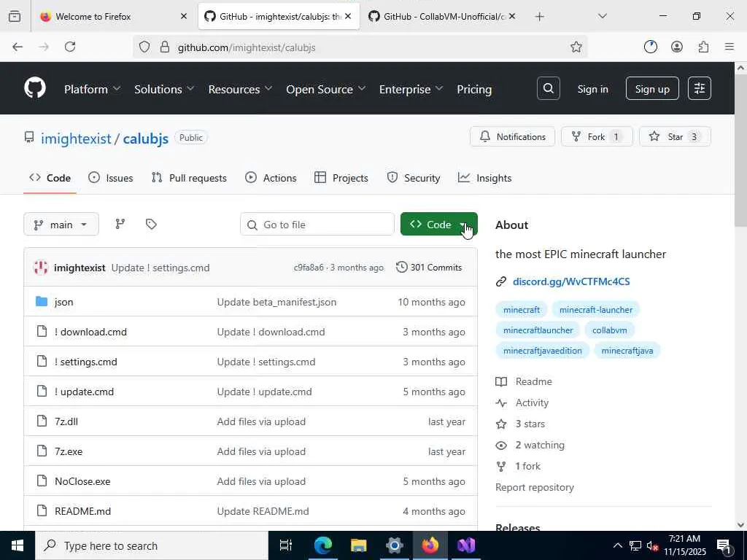Click imightexist avatar in commit row

(41, 267)
